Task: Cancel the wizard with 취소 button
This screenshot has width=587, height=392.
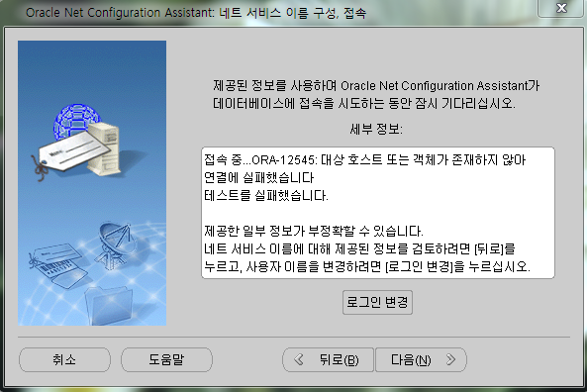Action: click(64, 359)
